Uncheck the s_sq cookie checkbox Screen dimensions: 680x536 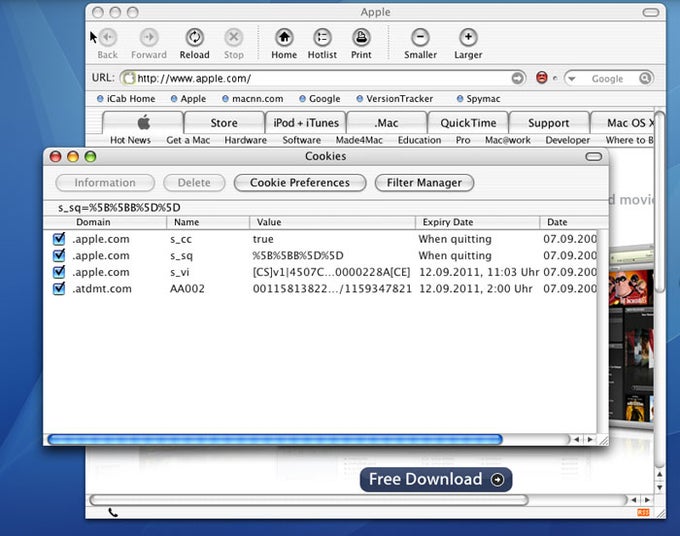click(x=59, y=255)
